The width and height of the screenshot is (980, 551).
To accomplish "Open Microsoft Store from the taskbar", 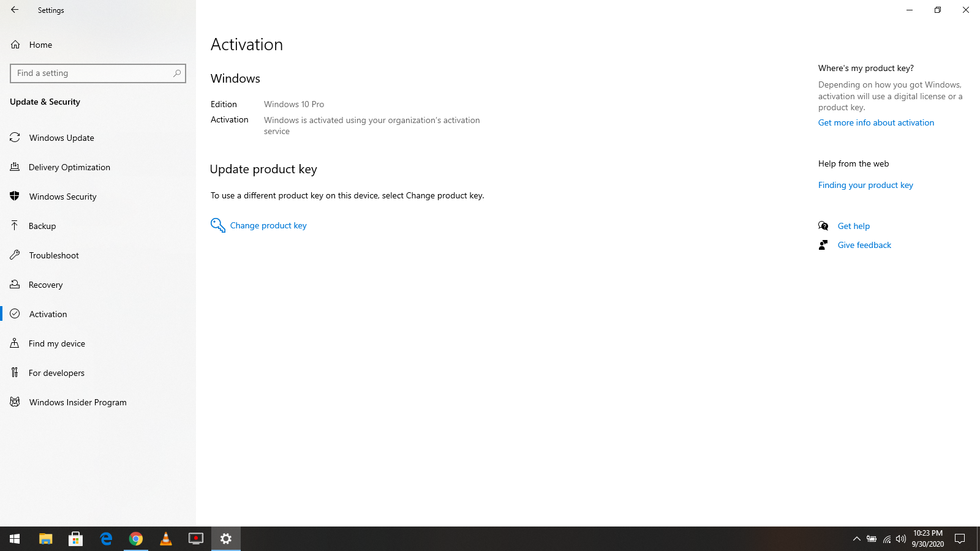I will click(76, 539).
